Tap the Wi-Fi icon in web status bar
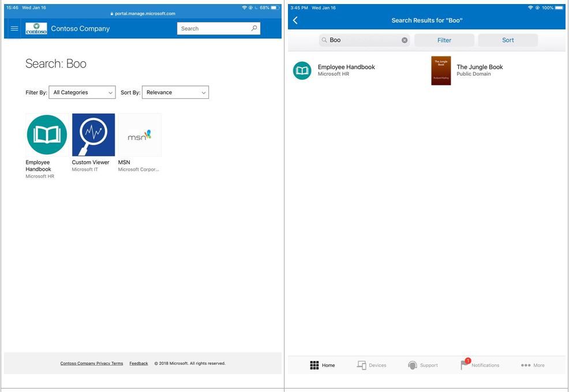The width and height of the screenshot is (569, 392). click(x=244, y=8)
